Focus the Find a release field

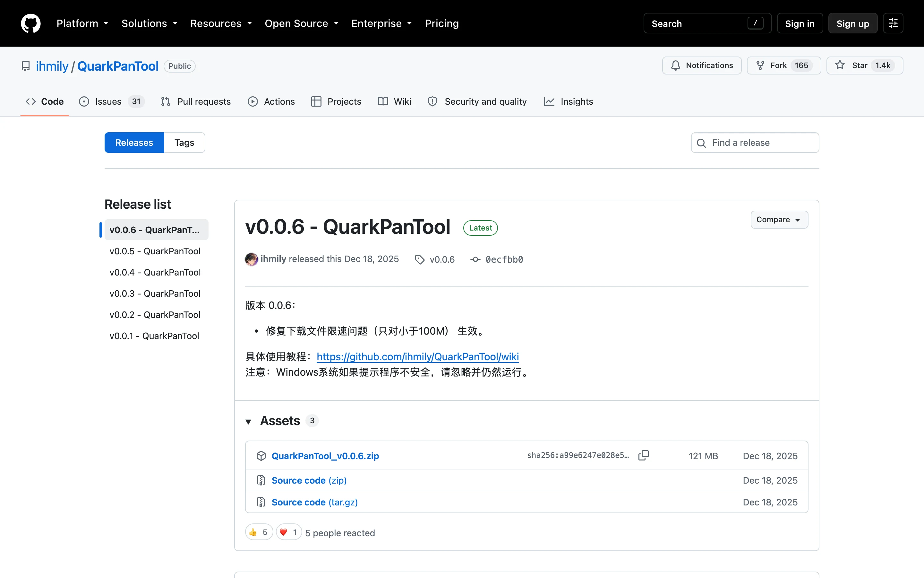click(755, 143)
